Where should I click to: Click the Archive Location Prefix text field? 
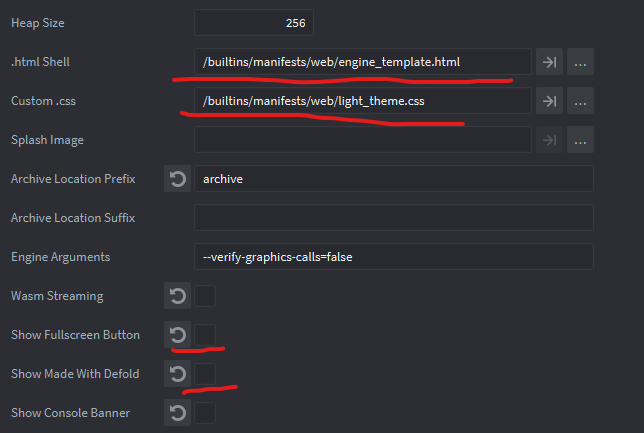[x=393, y=179]
